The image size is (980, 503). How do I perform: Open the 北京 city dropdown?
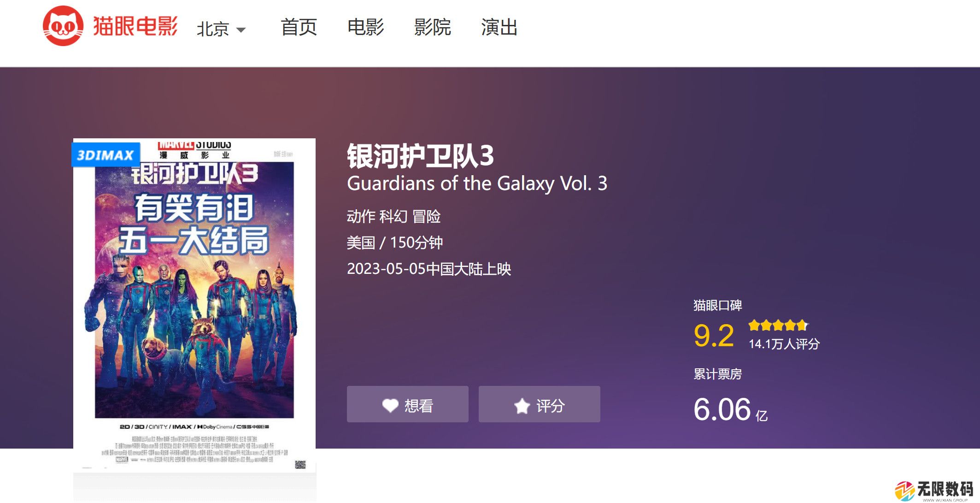(x=221, y=29)
